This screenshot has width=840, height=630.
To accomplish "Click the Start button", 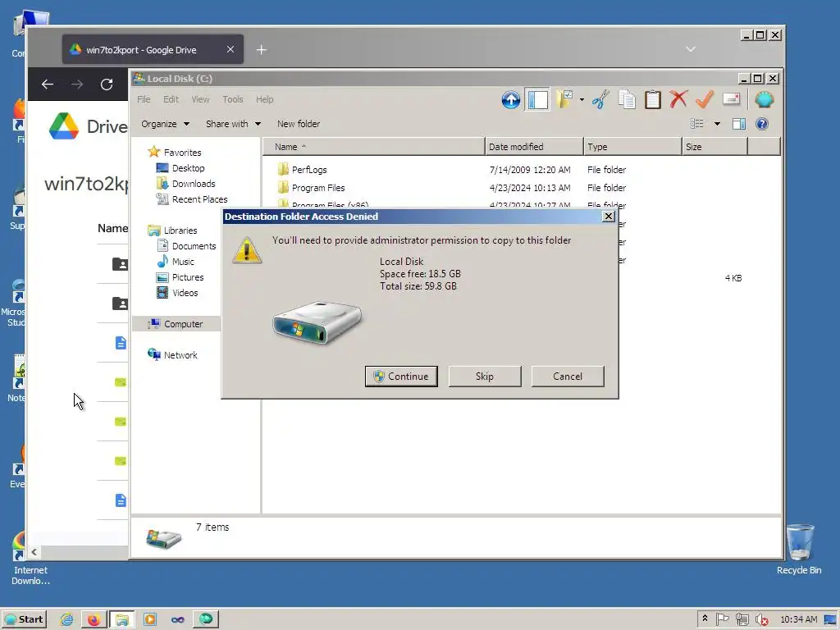I will (24, 619).
